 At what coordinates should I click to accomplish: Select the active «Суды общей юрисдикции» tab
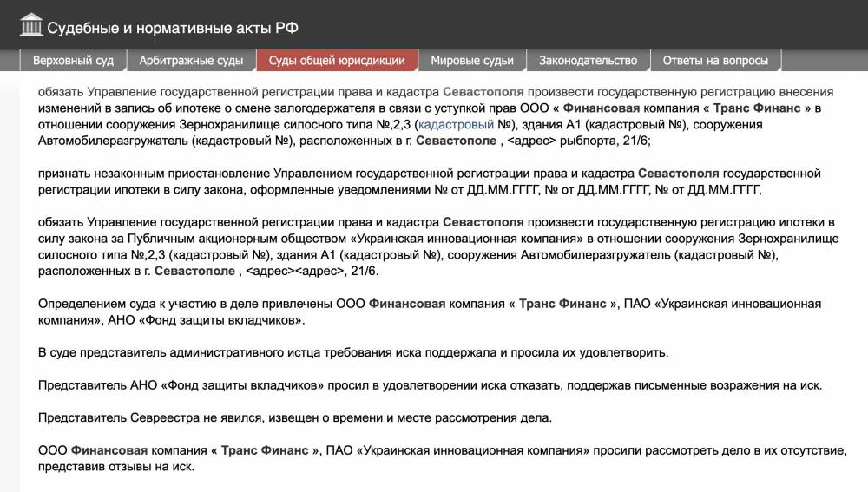click(x=337, y=61)
